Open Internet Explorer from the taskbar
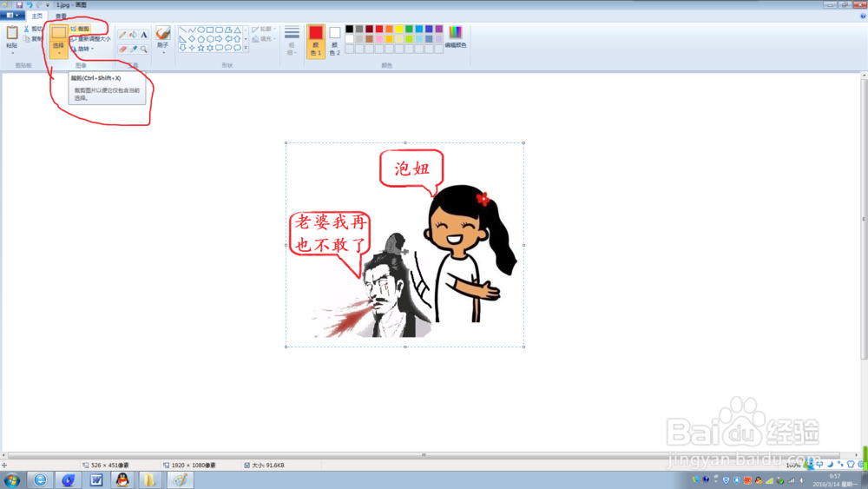Screen dimensions: 868x489 [40, 479]
